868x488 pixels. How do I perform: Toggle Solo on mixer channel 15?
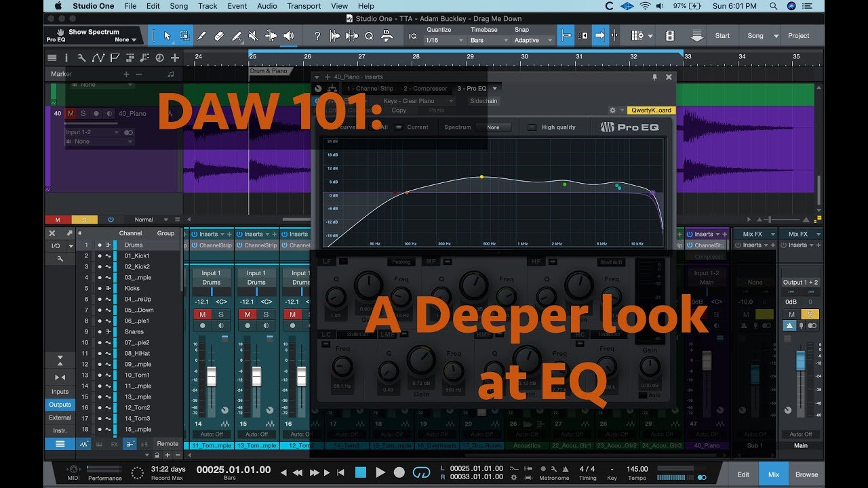(x=266, y=314)
